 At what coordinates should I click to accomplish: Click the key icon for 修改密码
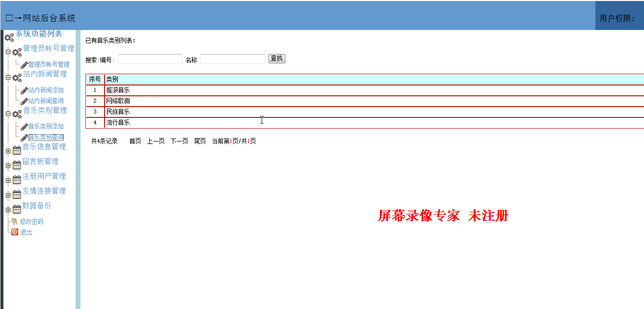tap(15, 222)
